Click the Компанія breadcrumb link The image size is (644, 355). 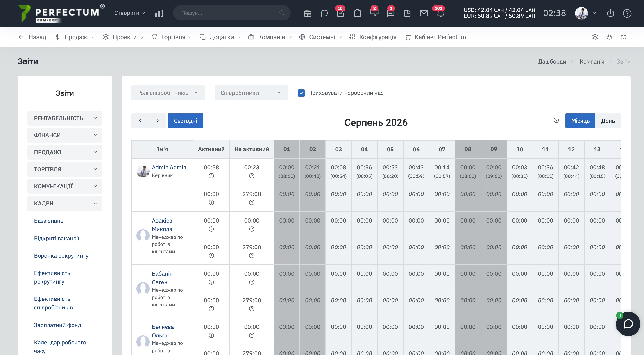tap(592, 61)
